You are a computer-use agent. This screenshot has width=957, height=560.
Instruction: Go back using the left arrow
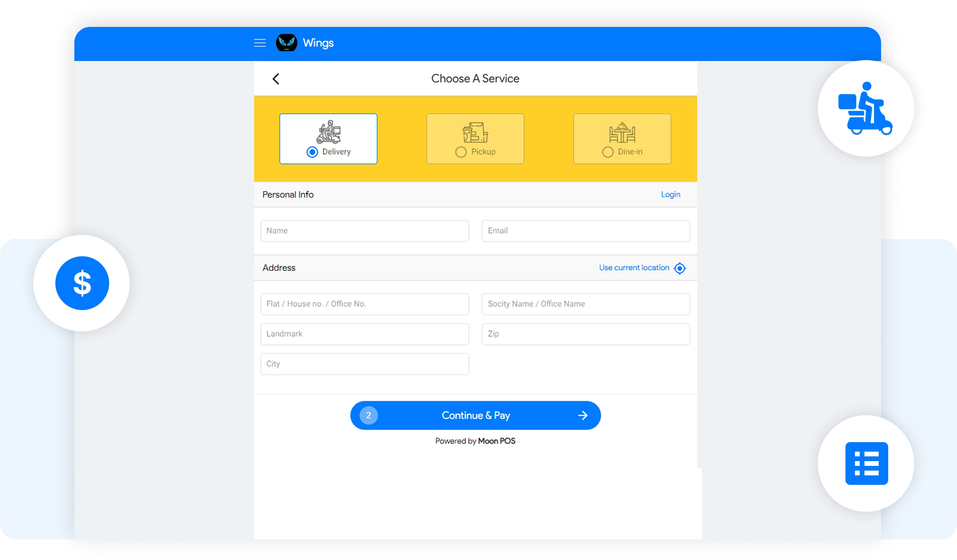[276, 79]
